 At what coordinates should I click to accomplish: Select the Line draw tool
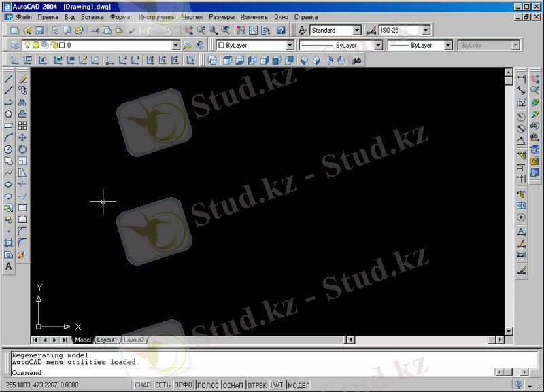click(9, 79)
